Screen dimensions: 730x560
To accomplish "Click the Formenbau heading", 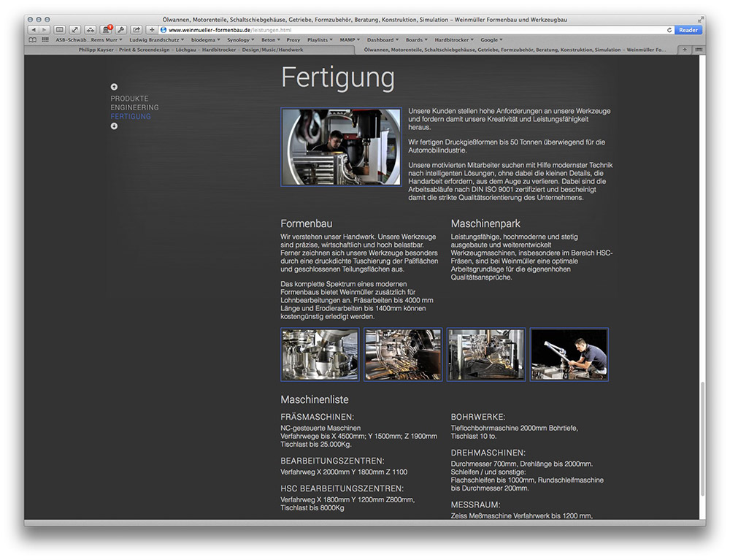I will [x=307, y=223].
